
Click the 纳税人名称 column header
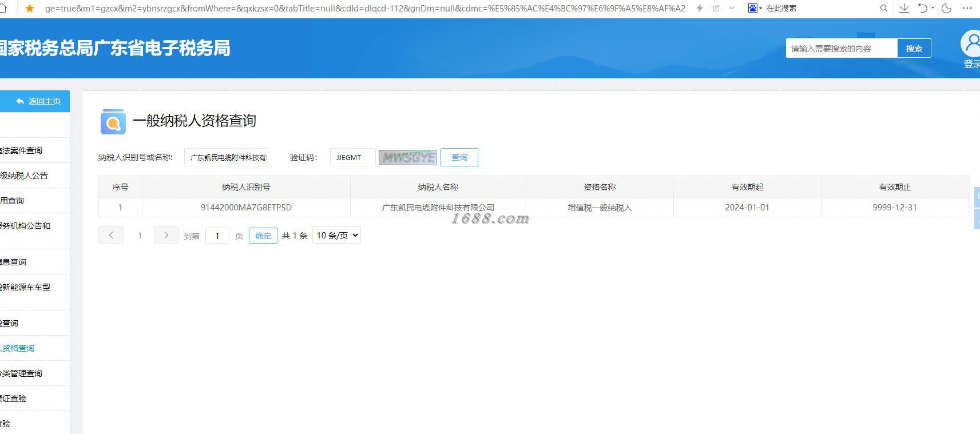pyautogui.click(x=438, y=187)
